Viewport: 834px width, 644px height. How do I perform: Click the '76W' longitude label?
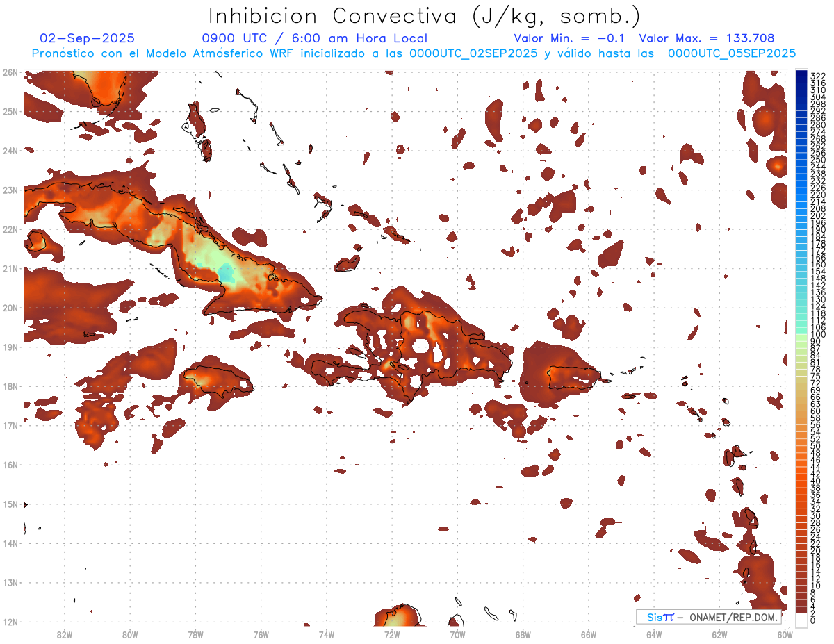click(x=261, y=634)
